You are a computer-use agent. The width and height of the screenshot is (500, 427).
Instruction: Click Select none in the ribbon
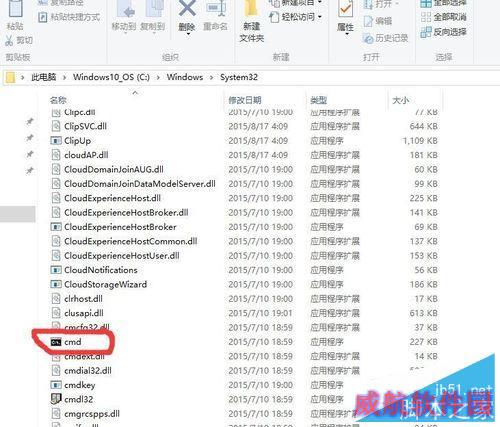(x=444, y=17)
